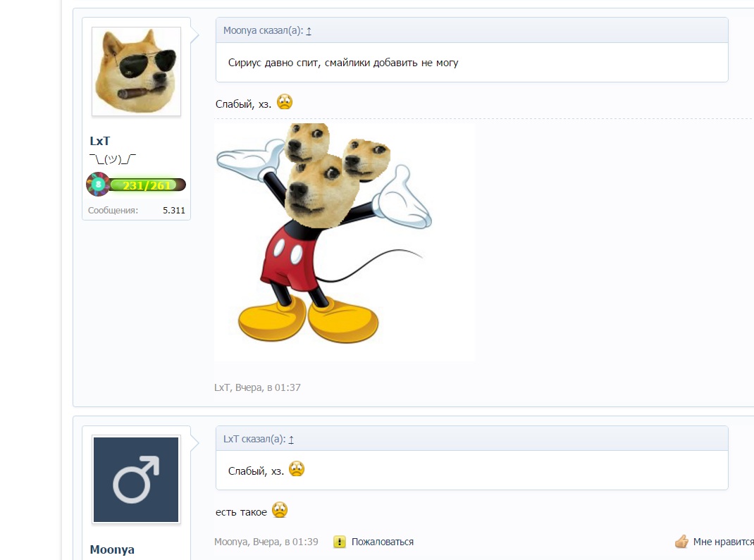Open the Moonya username link below the avatar
Image resolution: width=754 pixels, height=560 pixels.
[x=112, y=549]
